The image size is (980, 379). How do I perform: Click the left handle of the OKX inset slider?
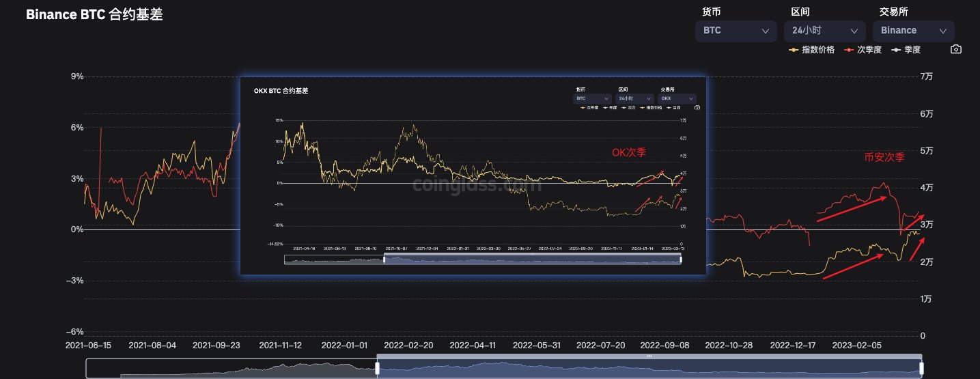[384, 259]
